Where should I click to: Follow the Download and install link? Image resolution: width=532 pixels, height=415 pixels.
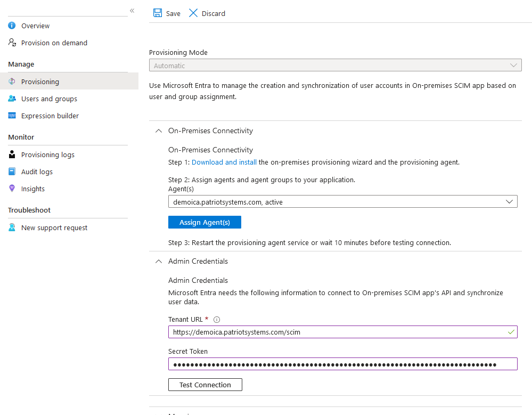[x=224, y=162]
